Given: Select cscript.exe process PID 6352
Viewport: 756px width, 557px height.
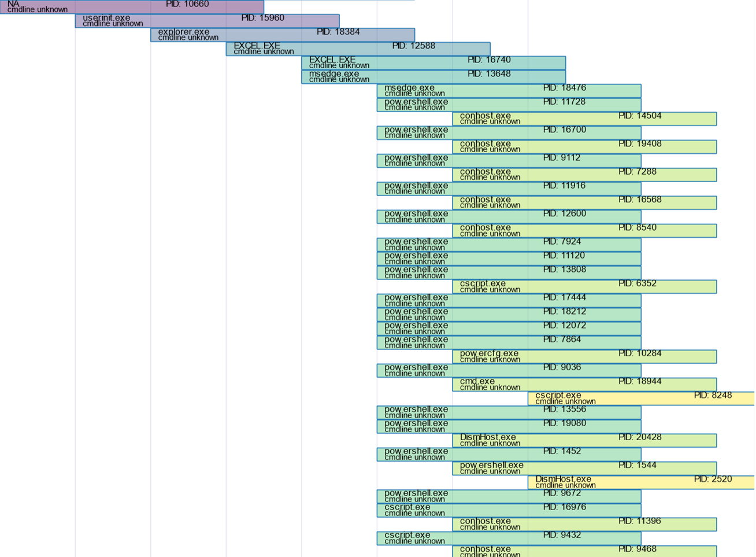Looking at the screenshot, I should 584,287.
